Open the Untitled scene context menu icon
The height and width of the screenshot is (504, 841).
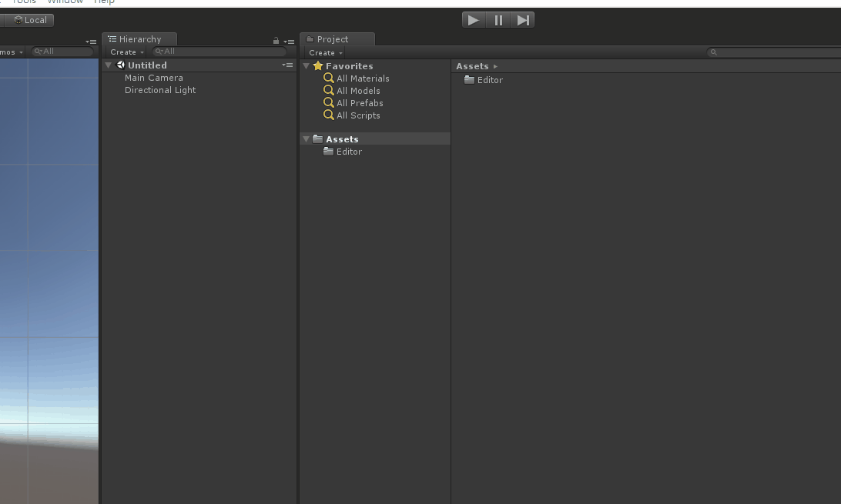(x=287, y=65)
